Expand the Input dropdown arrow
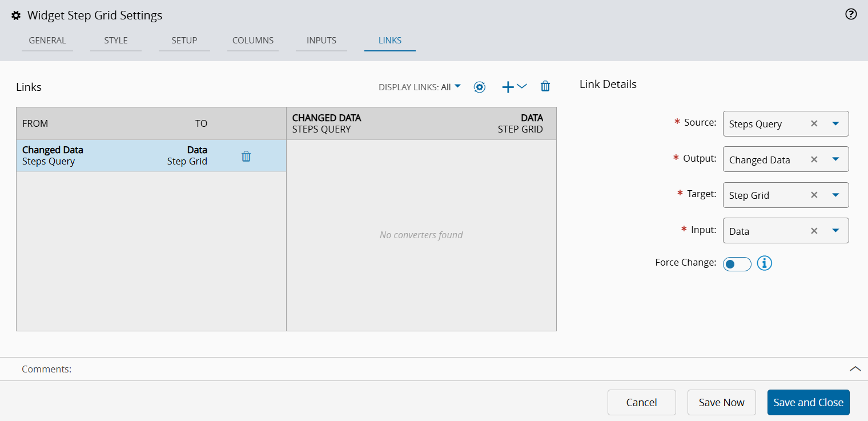Viewport: 868px width, 421px height. pos(835,231)
